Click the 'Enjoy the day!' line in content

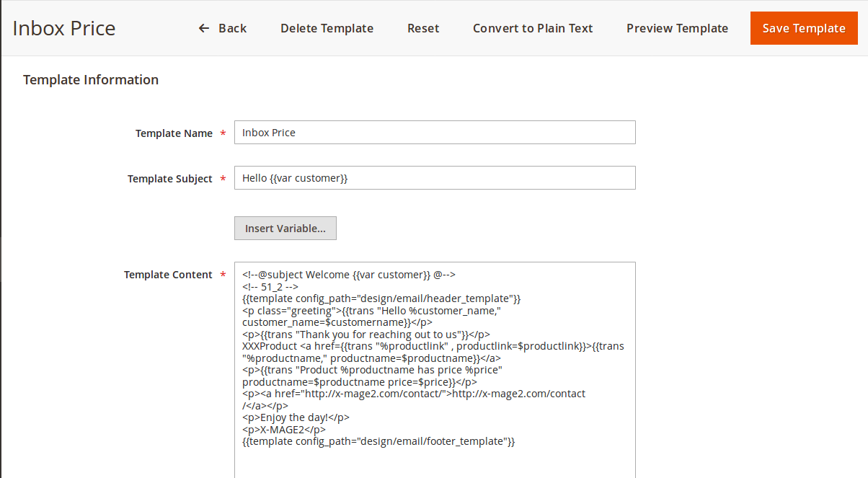296,417
